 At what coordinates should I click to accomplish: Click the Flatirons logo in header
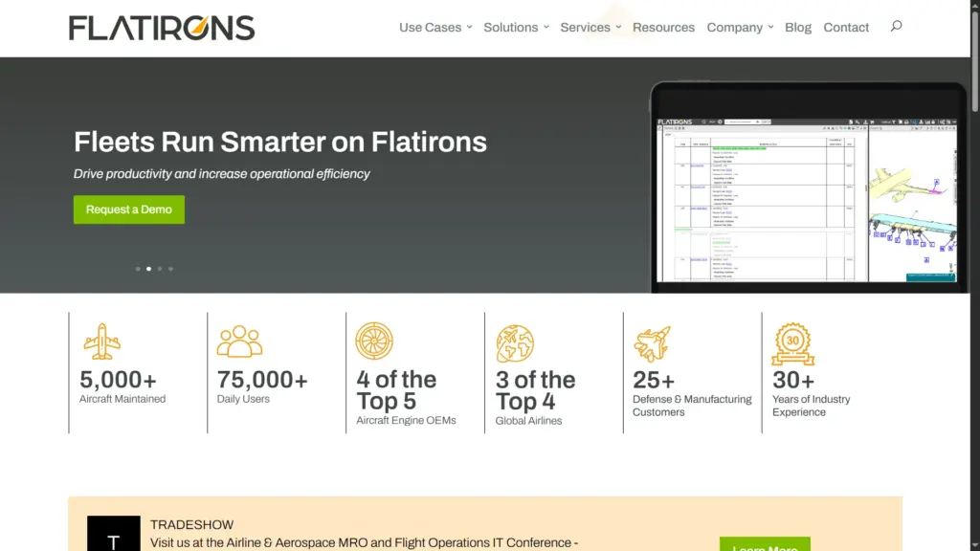[x=162, y=28]
